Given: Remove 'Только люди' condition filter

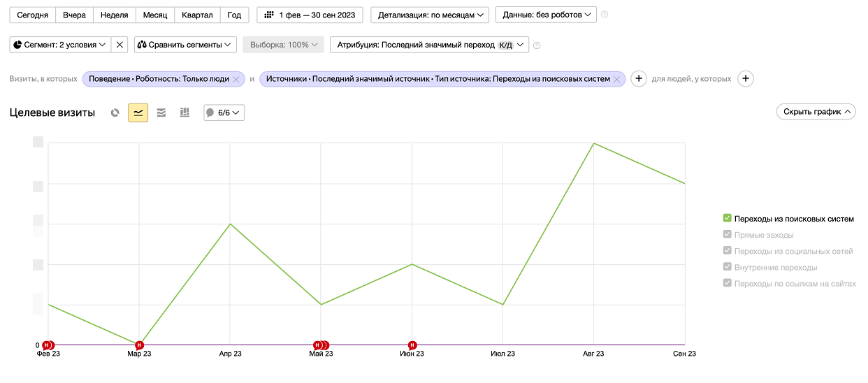Looking at the screenshot, I should [236, 79].
